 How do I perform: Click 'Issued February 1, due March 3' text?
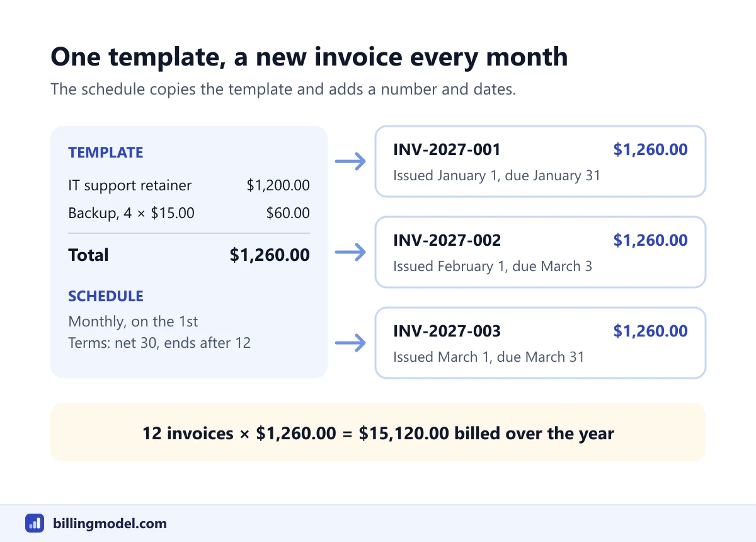click(493, 266)
